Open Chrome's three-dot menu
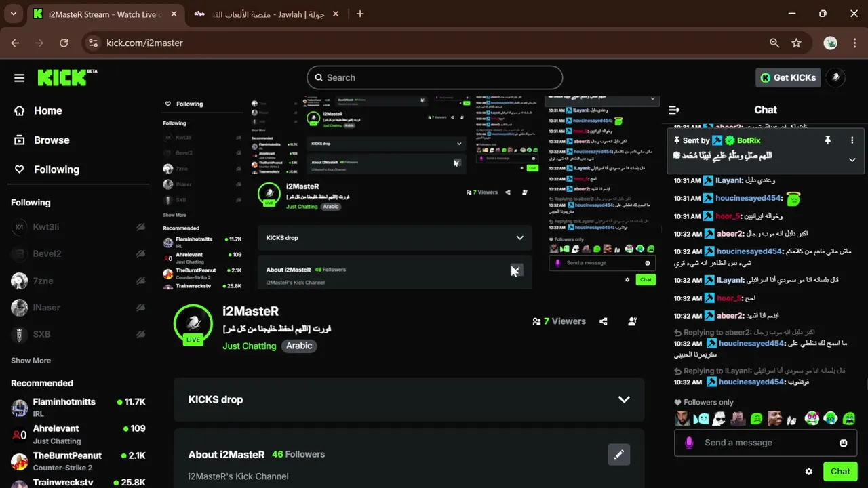868x488 pixels. pos(854,43)
